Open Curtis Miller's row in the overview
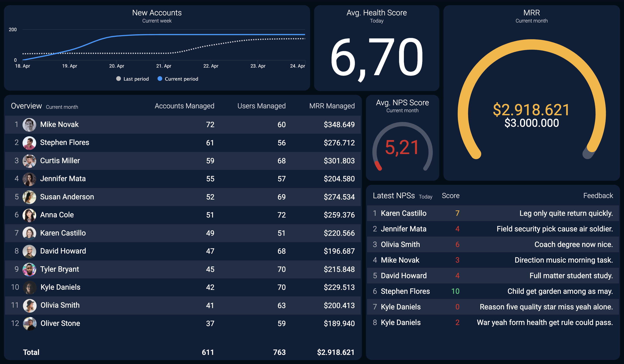 [183, 161]
